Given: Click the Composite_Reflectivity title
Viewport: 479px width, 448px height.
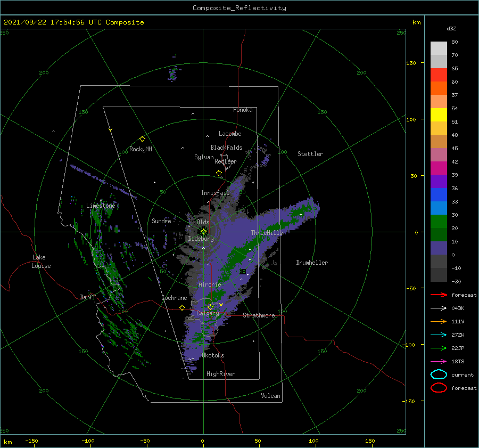Looking at the screenshot, I should click(x=239, y=8).
